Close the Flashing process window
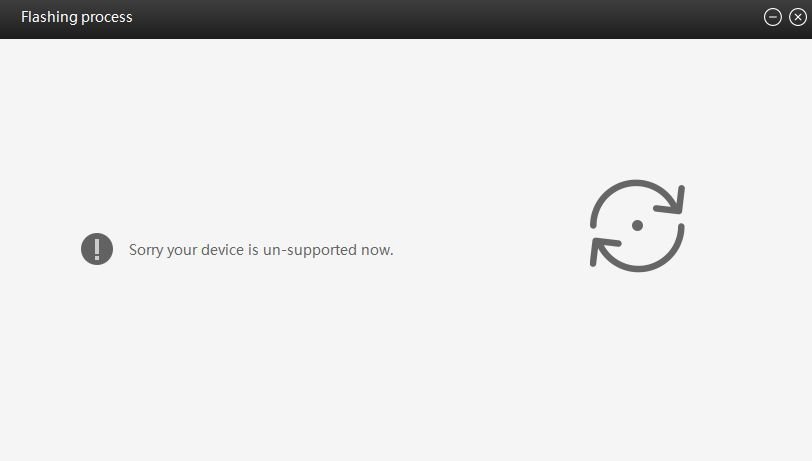The width and height of the screenshot is (812, 461). (x=798, y=17)
